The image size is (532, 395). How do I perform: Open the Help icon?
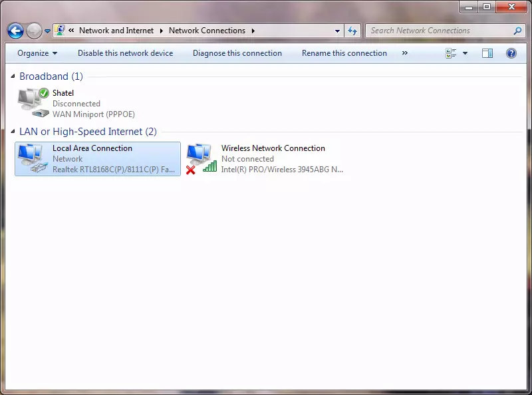tap(511, 53)
